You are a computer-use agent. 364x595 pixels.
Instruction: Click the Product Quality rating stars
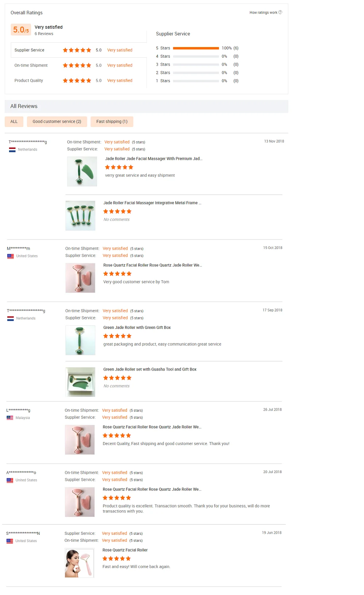coord(77,81)
